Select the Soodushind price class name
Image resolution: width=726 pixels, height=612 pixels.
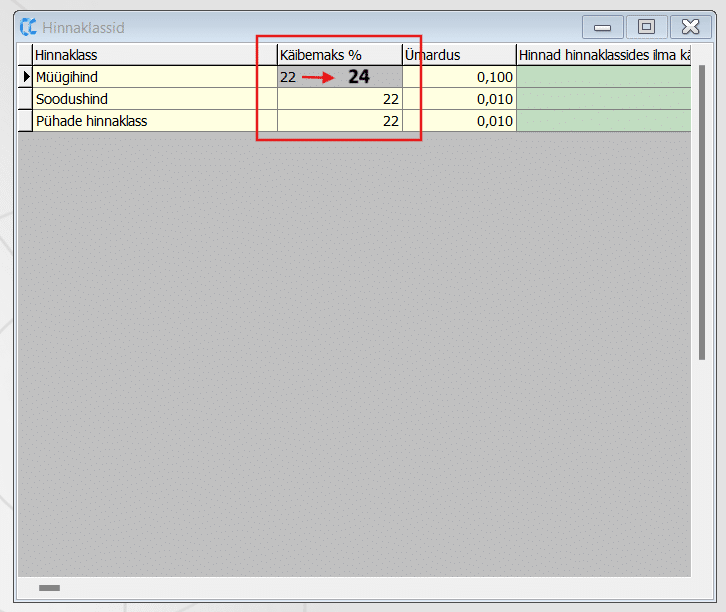pos(154,99)
